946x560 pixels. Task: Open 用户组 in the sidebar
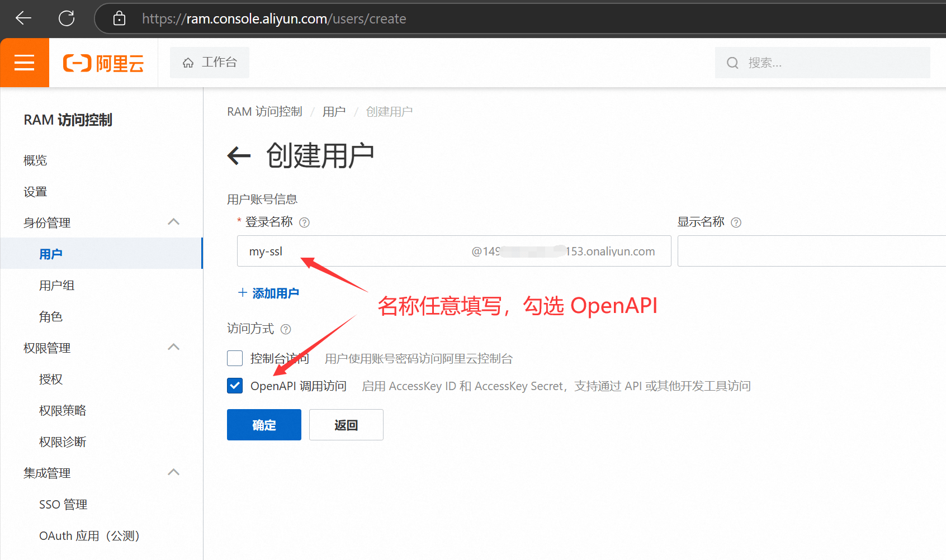(x=56, y=286)
